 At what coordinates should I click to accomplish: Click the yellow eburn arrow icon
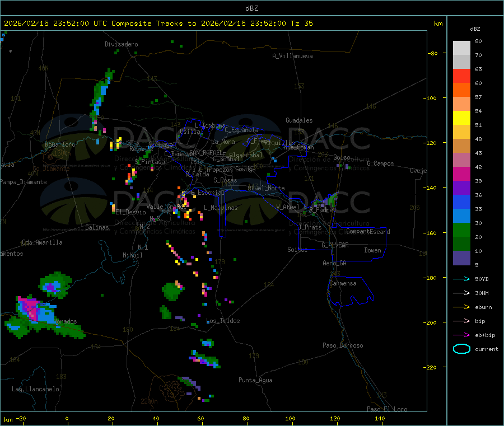coord(461,307)
